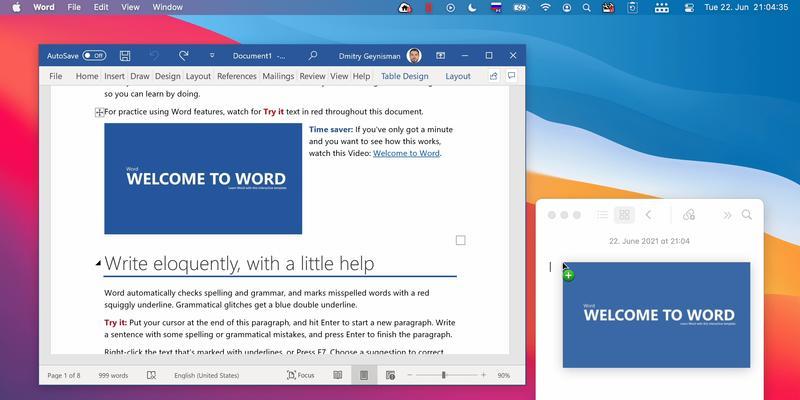This screenshot has width=800, height=400.
Task: Click the Wi-Fi icon in menu bar
Action: coord(546,7)
